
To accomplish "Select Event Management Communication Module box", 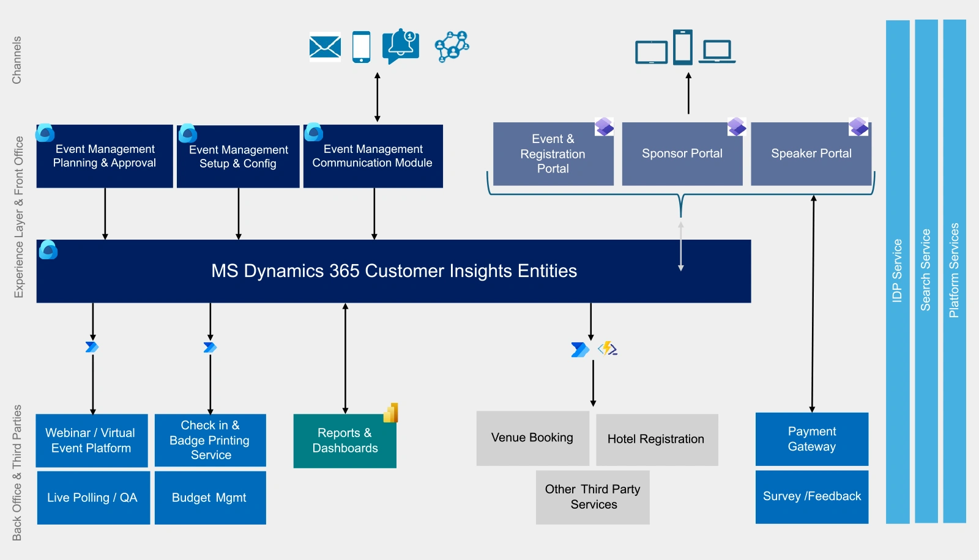I will tap(373, 157).
